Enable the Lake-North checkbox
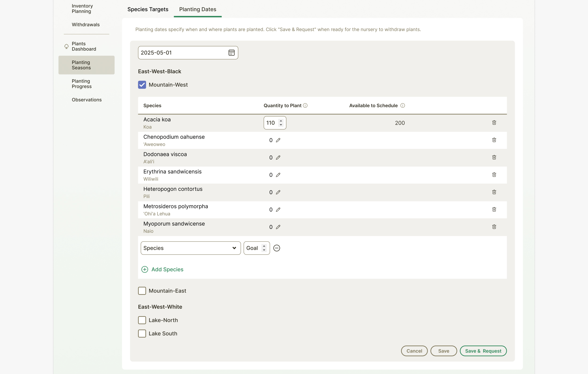This screenshot has width=588, height=374. click(142, 320)
